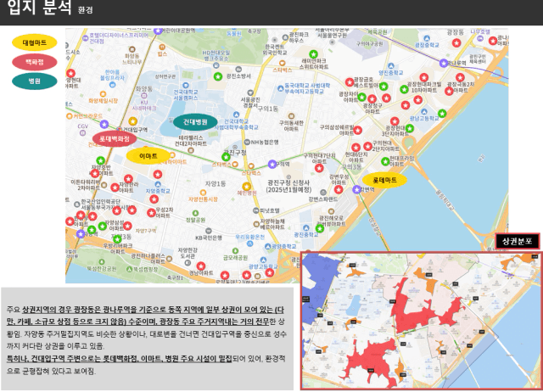Click the 우리유황온천 map label
Screen dimensions: 543x392
[250, 237]
